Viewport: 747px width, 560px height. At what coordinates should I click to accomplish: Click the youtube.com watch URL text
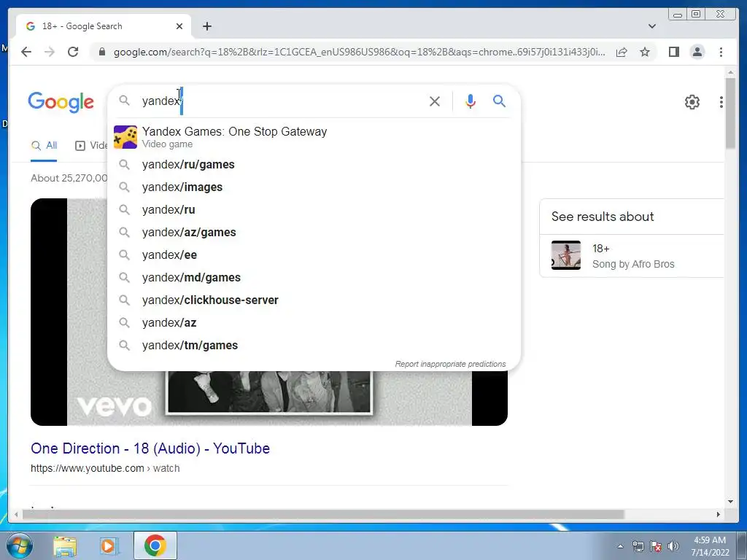[x=105, y=469]
